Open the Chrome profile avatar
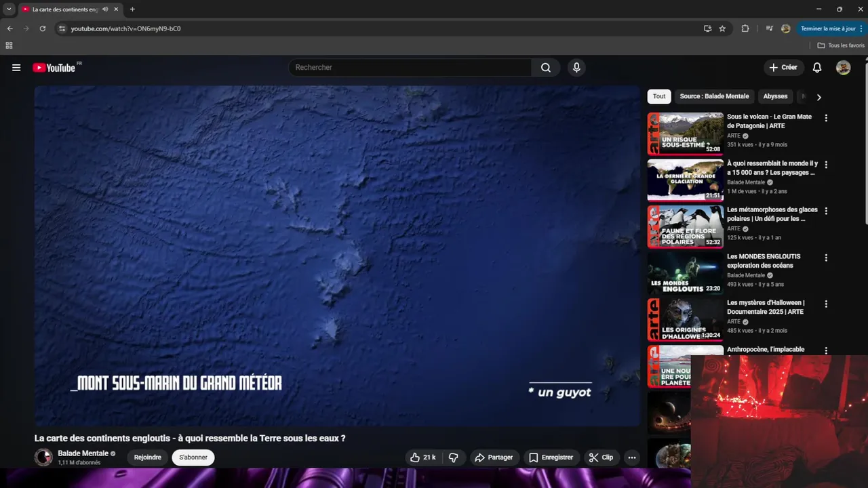The height and width of the screenshot is (488, 868). pyautogui.click(x=786, y=28)
